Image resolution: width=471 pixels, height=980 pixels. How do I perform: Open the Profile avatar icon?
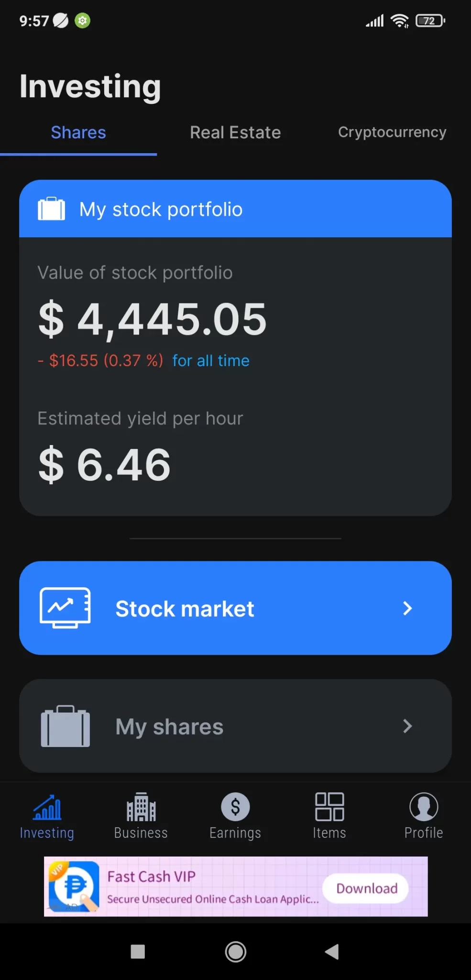click(x=424, y=807)
